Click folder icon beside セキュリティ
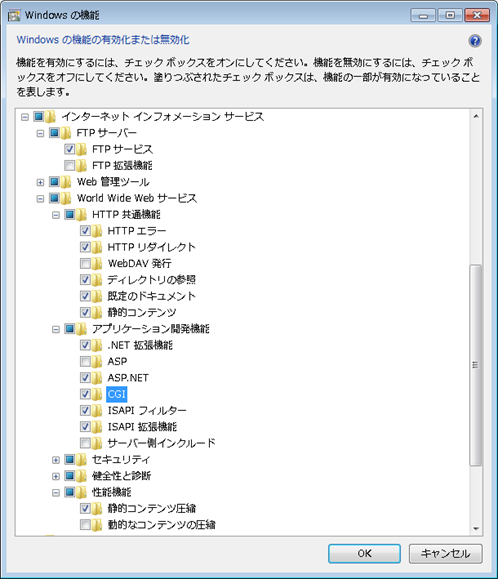Viewport: 498px width, 579px height. pos(81,459)
